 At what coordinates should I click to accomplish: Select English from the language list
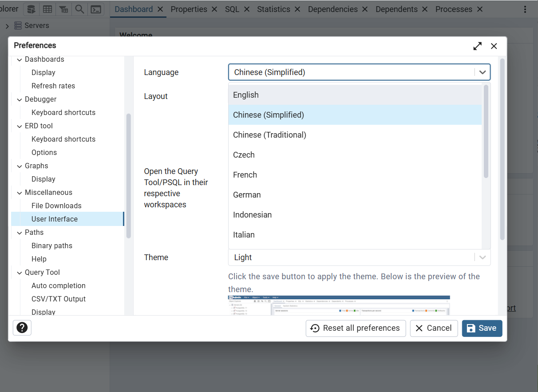click(x=246, y=95)
